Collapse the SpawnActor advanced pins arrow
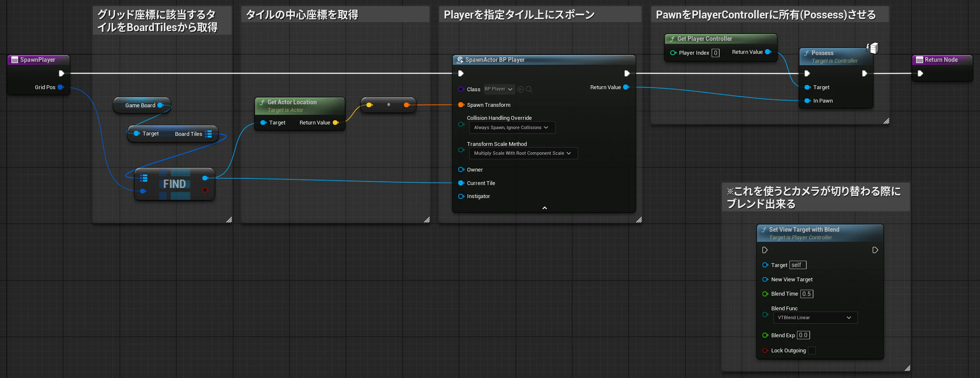 (x=544, y=208)
